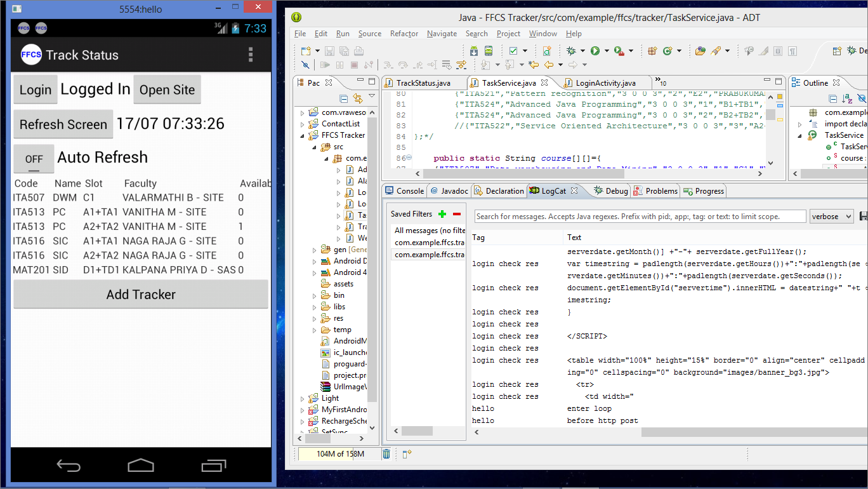The height and width of the screenshot is (489, 868).
Task: Open the Android SDK Manager icon
Action: 474,51
